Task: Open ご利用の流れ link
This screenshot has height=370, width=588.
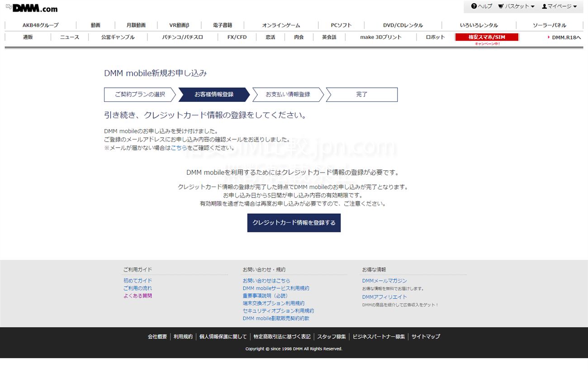Action: 138,288
